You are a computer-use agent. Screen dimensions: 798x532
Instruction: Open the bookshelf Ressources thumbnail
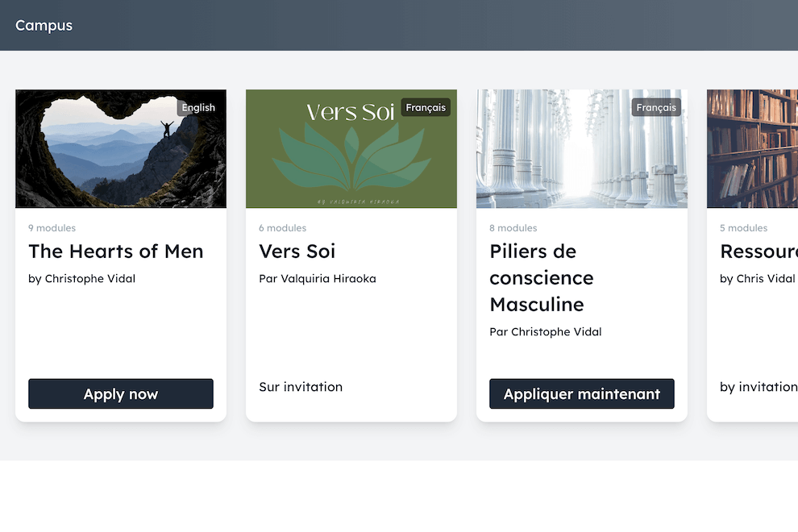pyautogui.click(x=752, y=148)
